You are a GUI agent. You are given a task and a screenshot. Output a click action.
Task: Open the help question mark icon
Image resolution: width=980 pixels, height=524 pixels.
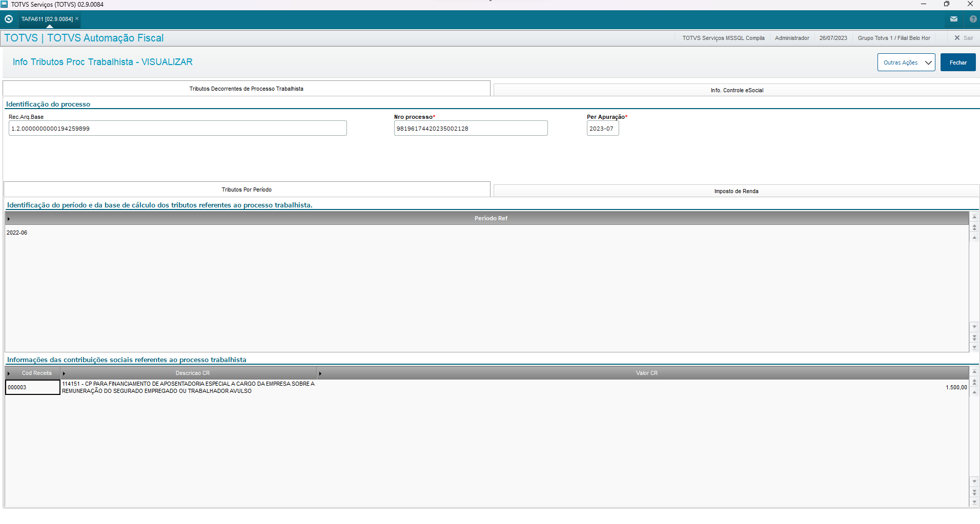973,19
